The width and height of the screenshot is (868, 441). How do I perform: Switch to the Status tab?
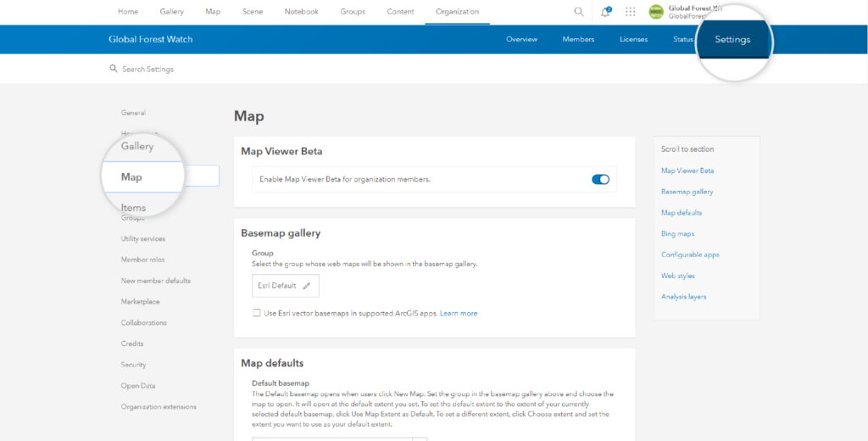[683, 39]
